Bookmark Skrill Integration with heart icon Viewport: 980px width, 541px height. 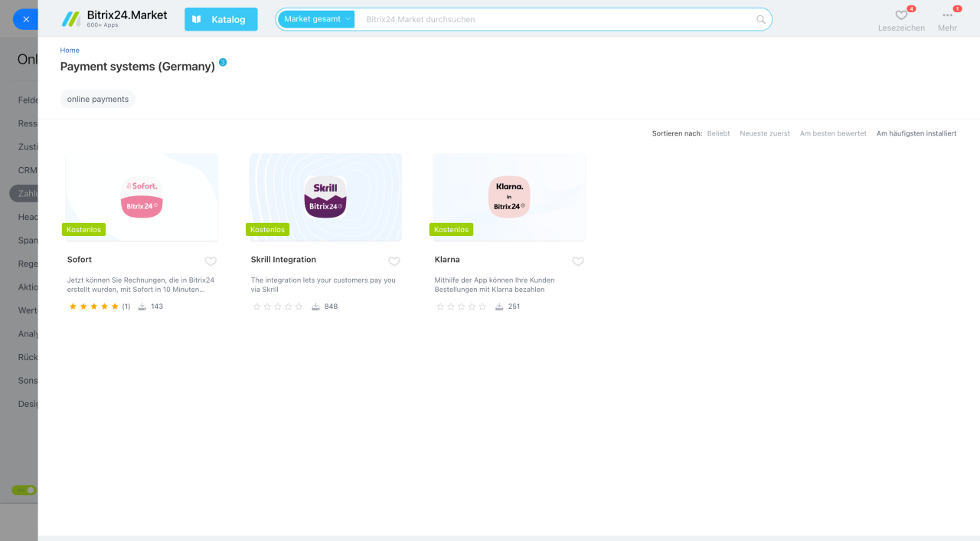(394, 261)
